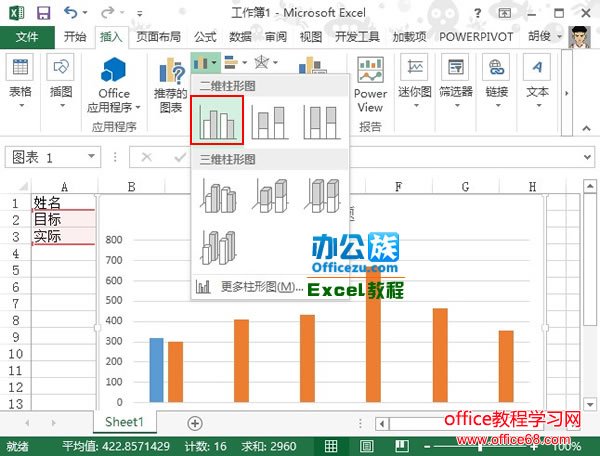Viewport: 600px width, 456px height.
Task: Switch to the Home (开始) tab
Action: [75, 37]
